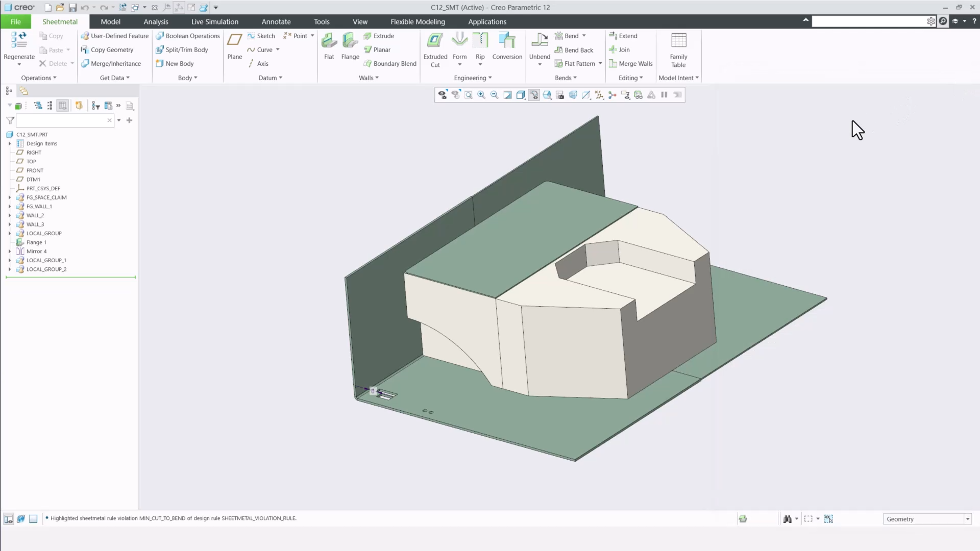Image resolution: width=980 pixels, height=551 pixels.
Task: Click the Boundary Blend tool
Action: [x=390, y=64]
